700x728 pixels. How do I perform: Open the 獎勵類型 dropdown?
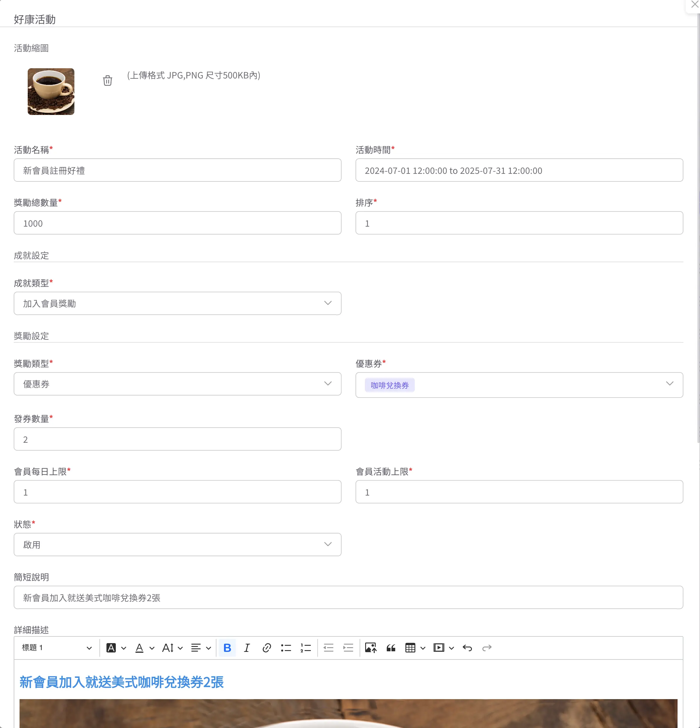click(177, 384)
